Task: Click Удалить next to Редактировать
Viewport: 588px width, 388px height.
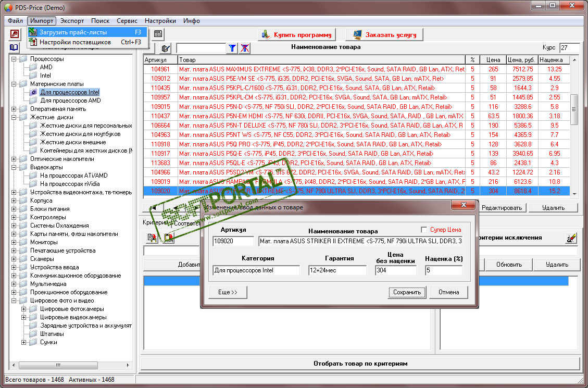Action: tap(553, 208)
